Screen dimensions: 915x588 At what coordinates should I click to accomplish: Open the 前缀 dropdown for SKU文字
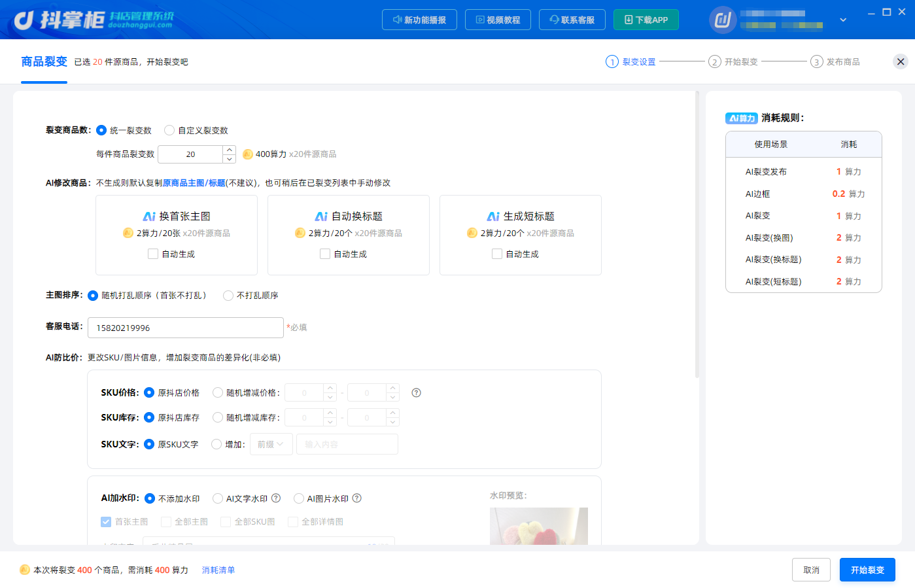pos(271,444)
